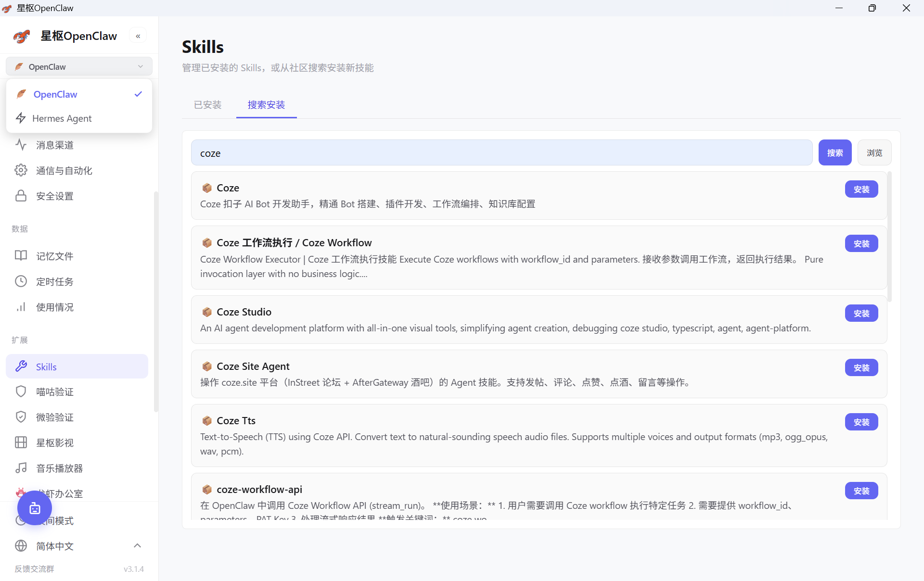Viewport: 924px width, 581px height.
Task: Click the book icon for 记忆文件
Action: pos(21,256)
